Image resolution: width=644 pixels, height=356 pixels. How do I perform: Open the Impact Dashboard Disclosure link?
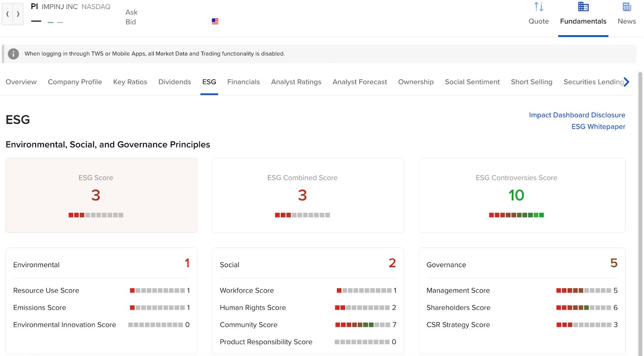[577, 115]
